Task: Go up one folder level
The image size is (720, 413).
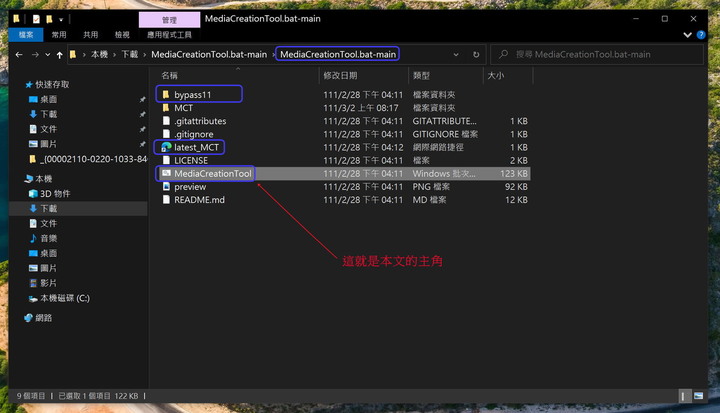Action: [x=60, y=55]
